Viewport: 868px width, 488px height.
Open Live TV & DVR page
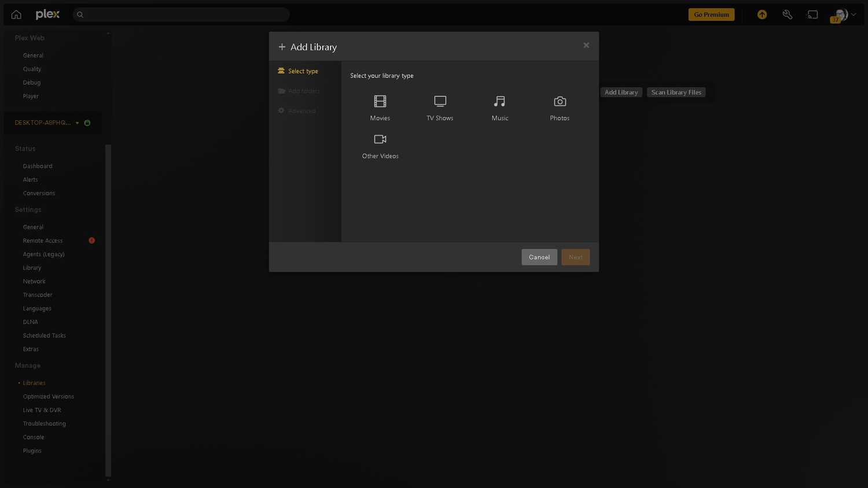click(42, 410)
